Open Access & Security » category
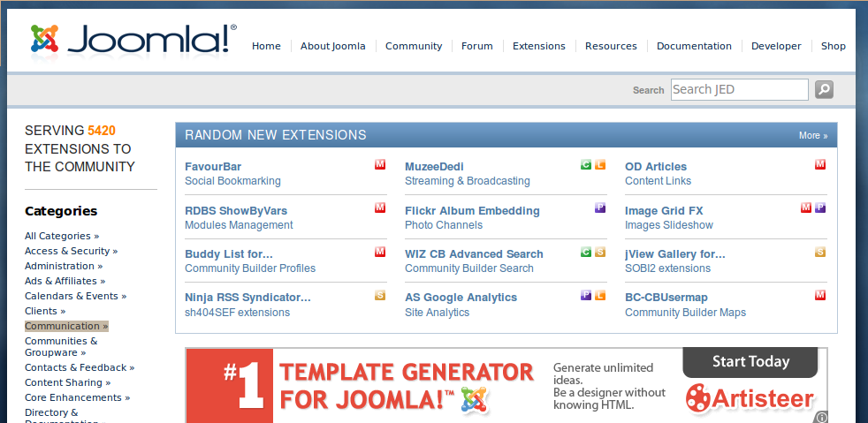This screenshot has width=868, height=423. 72,251
